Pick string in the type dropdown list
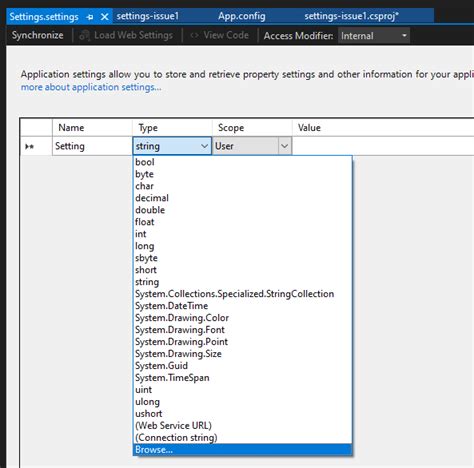The height and width of the screenshot is (468, 474). pos(242,282)
